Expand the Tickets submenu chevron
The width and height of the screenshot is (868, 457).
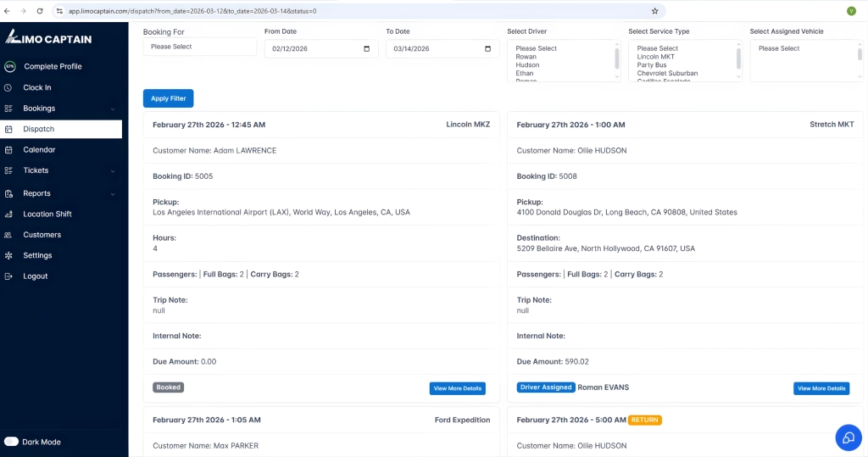(113, 170)
